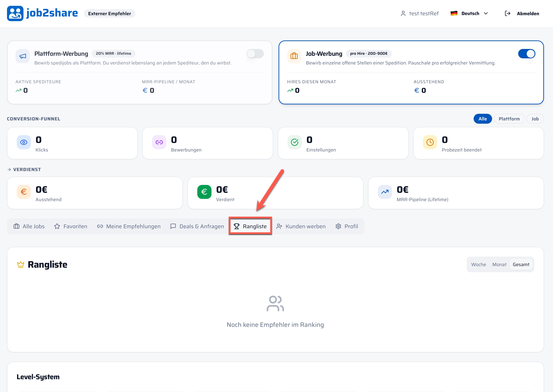Select the Job funnel filter
Screen dimensions: 553x392
point(535,119)
